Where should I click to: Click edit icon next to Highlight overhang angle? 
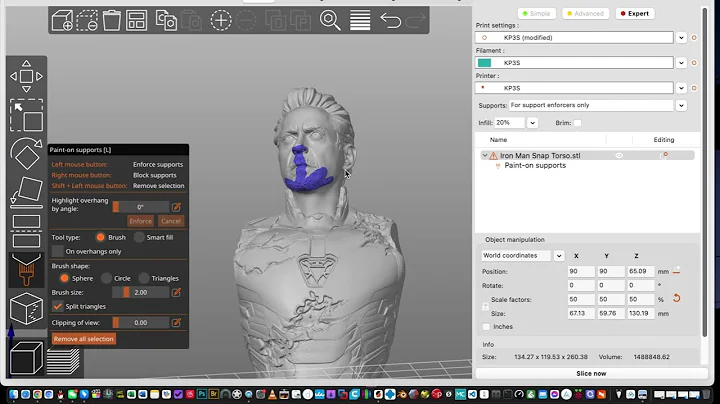[x=176, y=207]
